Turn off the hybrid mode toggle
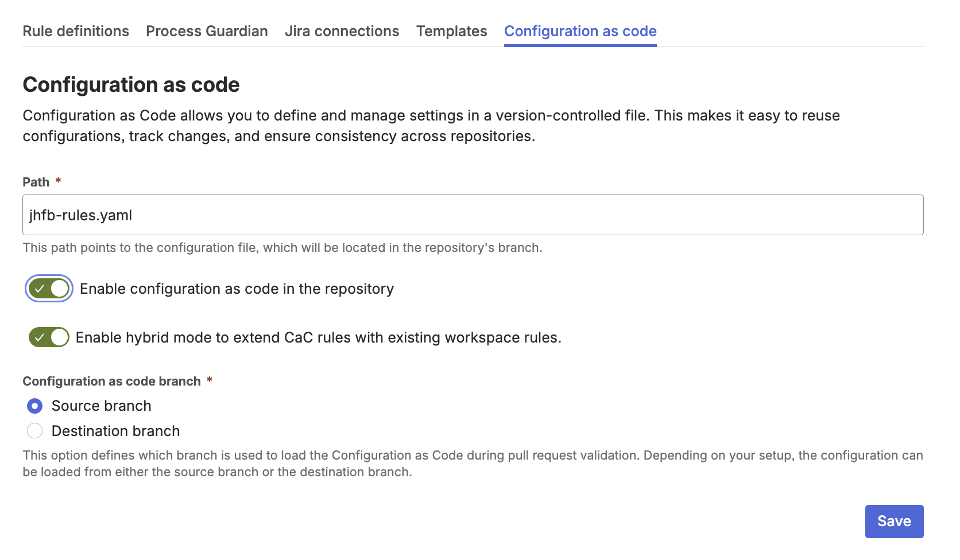Image resolution: width=960 pixels, height=560 pixels. point(49,337)
